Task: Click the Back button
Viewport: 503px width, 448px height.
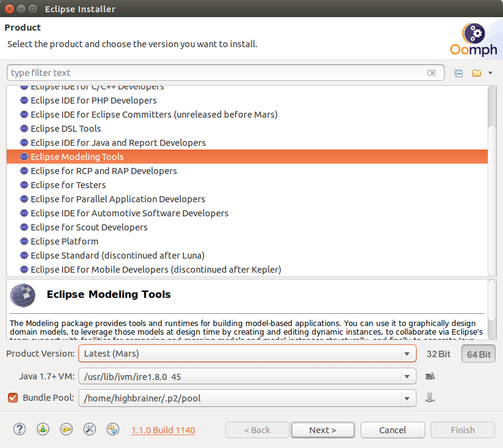Action: (257, 430)
